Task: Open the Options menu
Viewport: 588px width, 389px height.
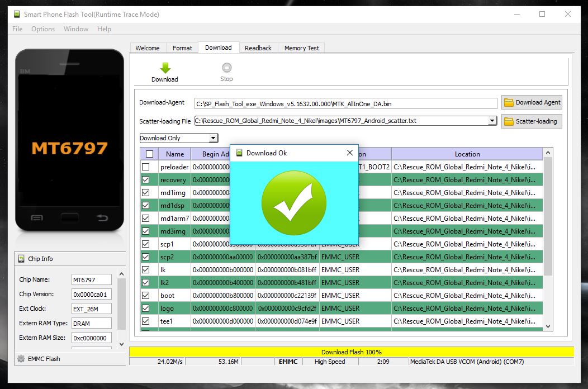Action: [x=43, y=29]
